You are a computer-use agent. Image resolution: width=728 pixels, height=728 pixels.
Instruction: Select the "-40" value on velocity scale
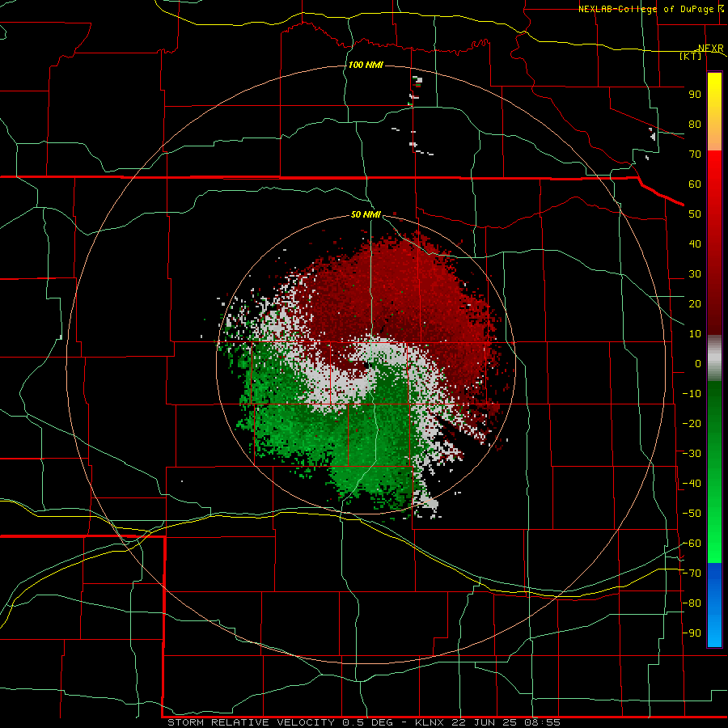(692, 484)
